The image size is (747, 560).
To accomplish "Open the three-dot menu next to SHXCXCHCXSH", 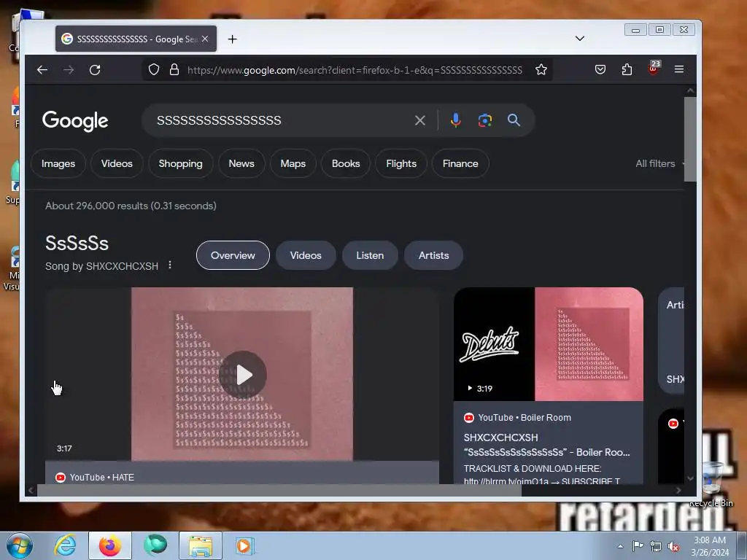I will 170,265.
